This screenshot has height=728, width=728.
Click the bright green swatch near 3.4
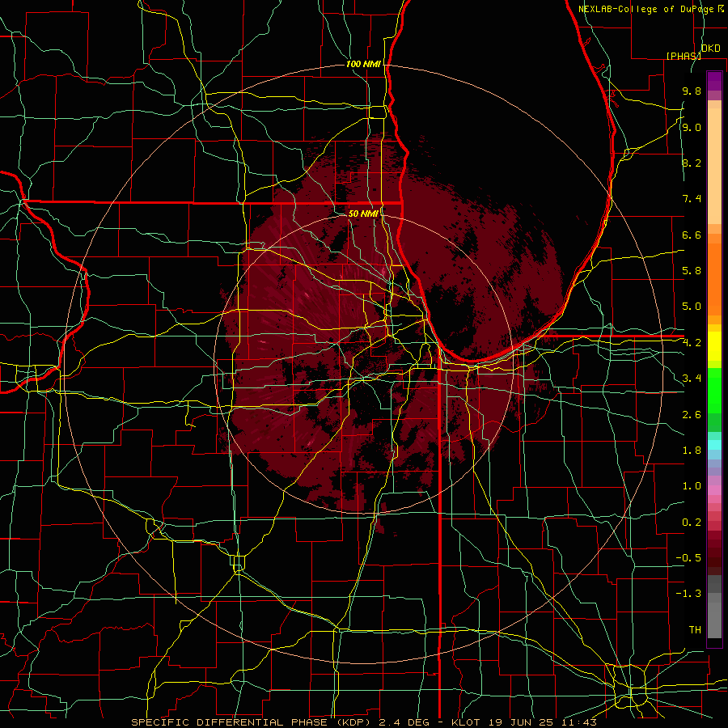pos(714,391)
